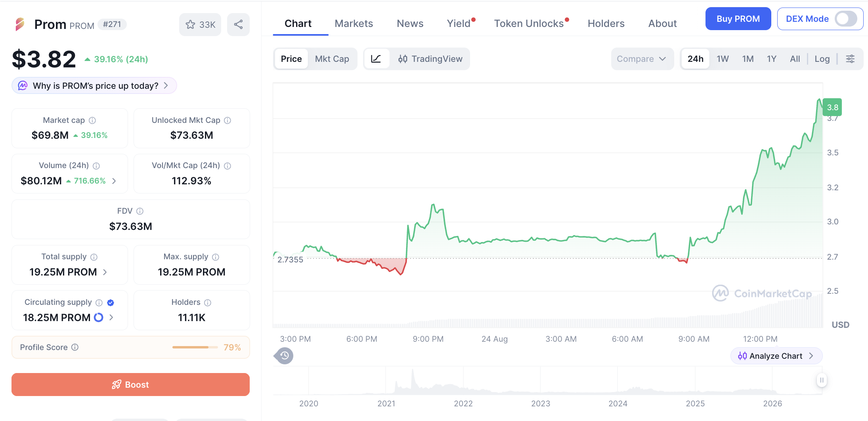Click the Holders info icon

tap(208, 302)
